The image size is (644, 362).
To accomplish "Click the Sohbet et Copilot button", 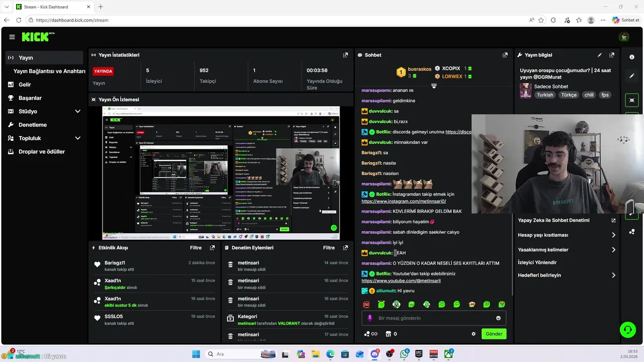I will (626, 20).
